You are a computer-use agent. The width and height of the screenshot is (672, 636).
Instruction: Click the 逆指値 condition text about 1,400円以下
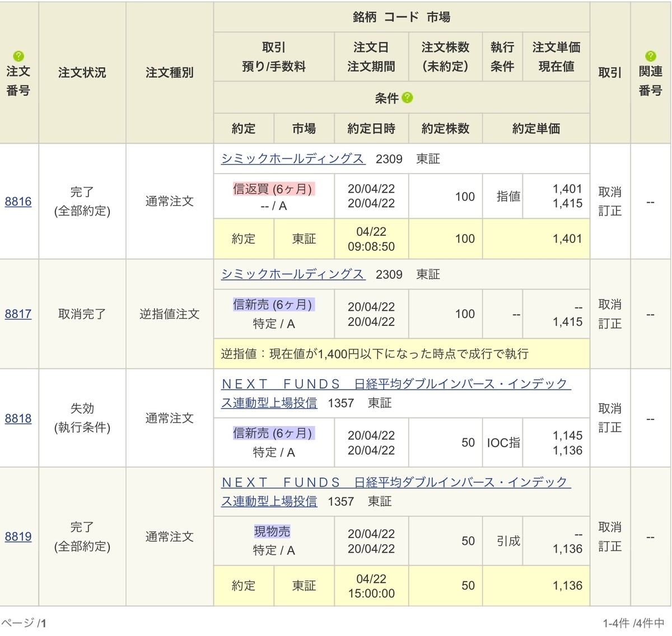coord(375,354)
